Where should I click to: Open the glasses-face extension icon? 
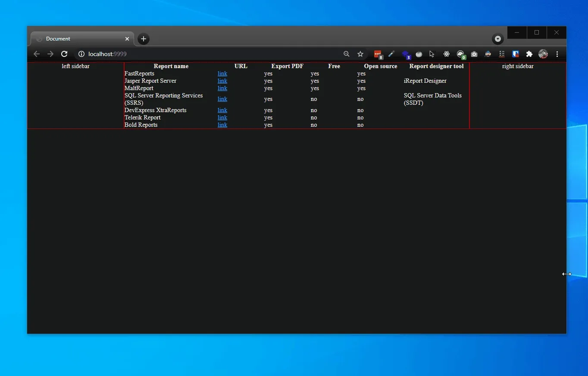pyautogui.click(x=488, y=54)
